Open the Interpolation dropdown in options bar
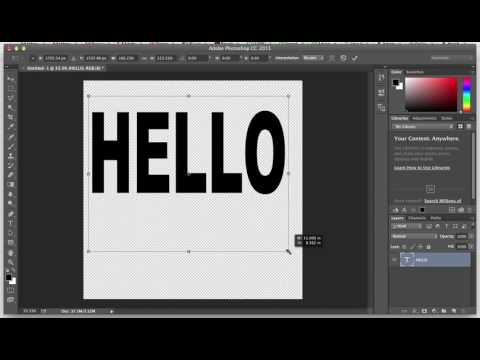The height and width of the screenshot is (360, 480). point(313,58)
